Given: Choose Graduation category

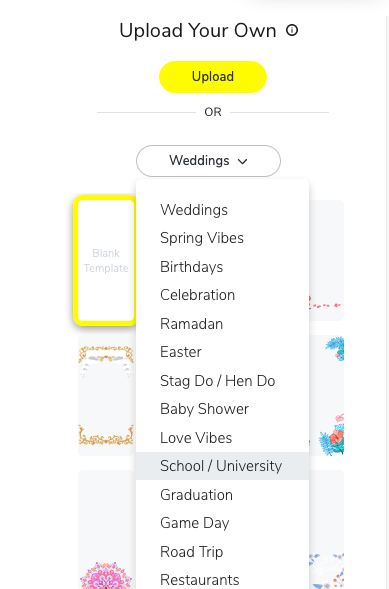Looking at the screenshot, I should click(x=222, y=495).
